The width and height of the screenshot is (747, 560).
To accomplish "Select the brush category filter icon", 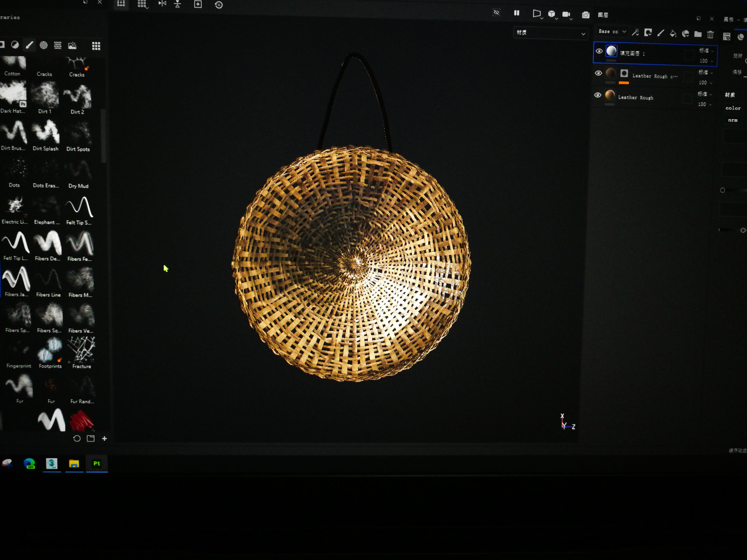I will click(x=29, y=45).
